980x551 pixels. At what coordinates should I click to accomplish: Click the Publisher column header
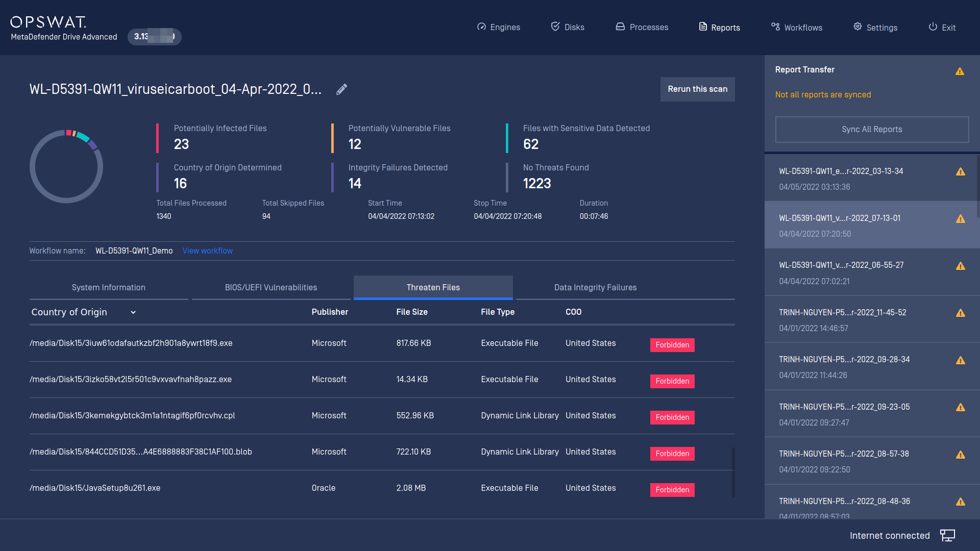pos(330,312)
